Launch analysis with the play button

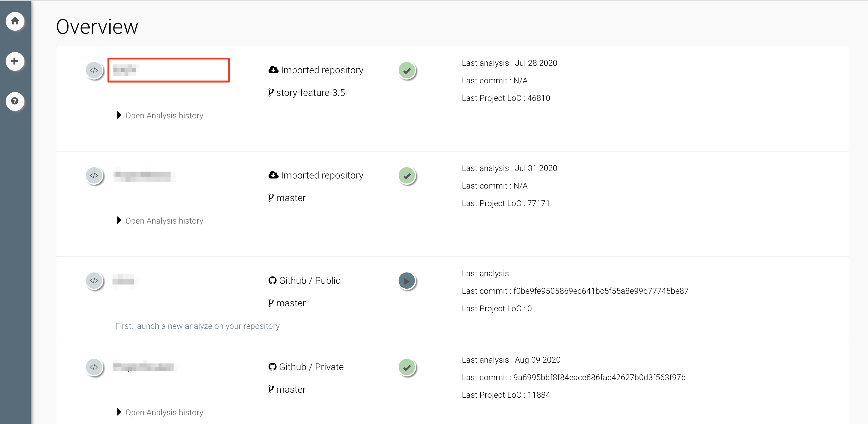click(407, 281)
